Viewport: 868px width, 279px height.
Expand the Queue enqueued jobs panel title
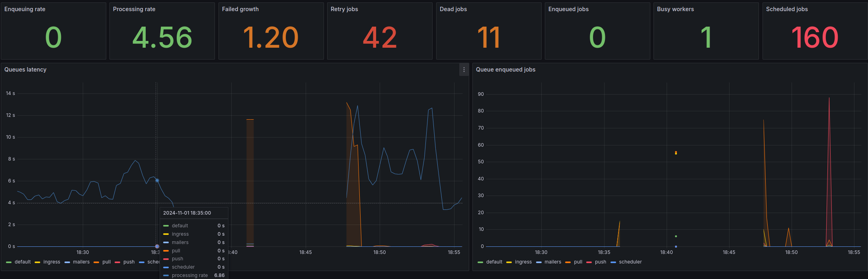click(505, 70)
